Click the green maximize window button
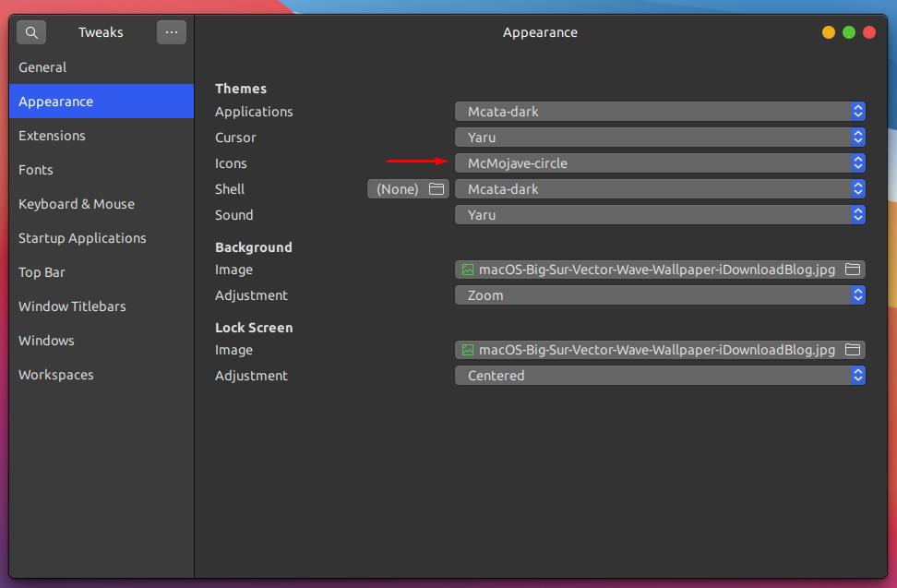This screenshot has height=588, width=897. coord(849,32)
